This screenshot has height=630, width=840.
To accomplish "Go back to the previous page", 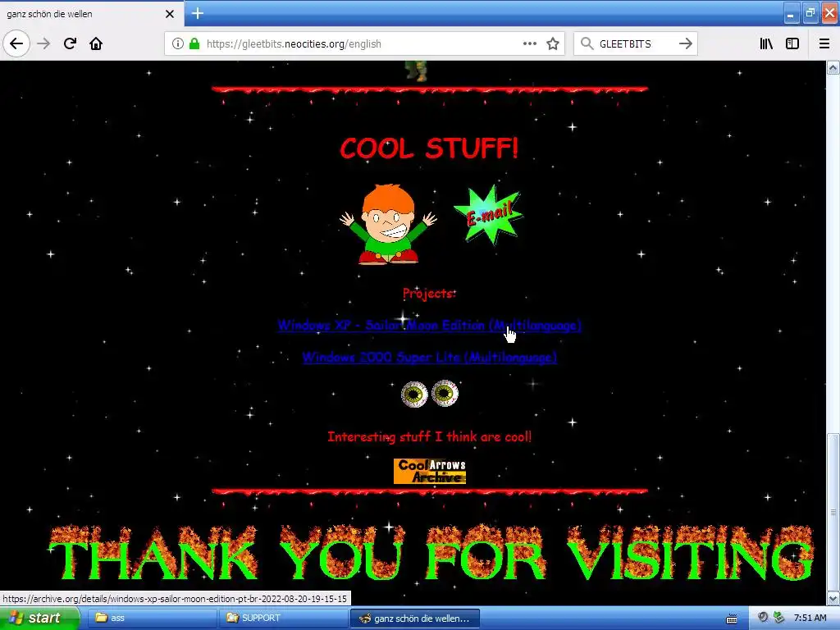I will [16, 43].
